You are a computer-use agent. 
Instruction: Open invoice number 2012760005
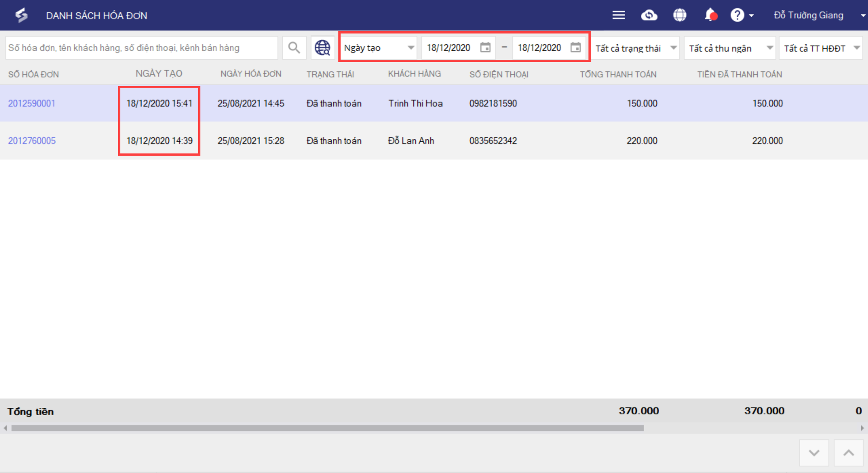(32, 141)
